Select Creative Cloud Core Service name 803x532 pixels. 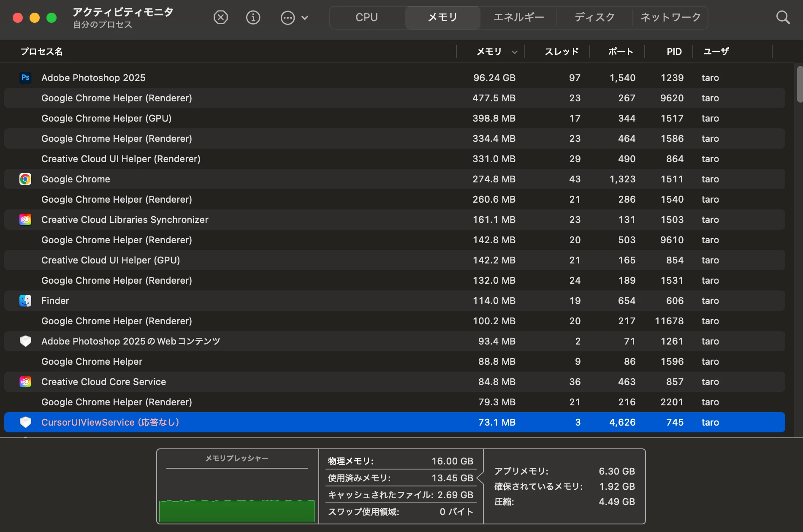tap(104, 382)
